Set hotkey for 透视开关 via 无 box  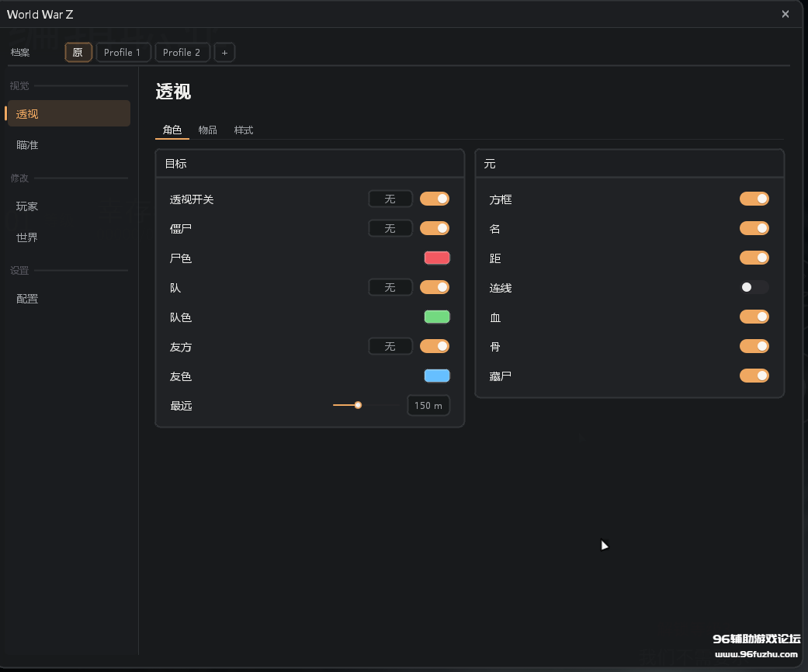click(x=390, y=199)
